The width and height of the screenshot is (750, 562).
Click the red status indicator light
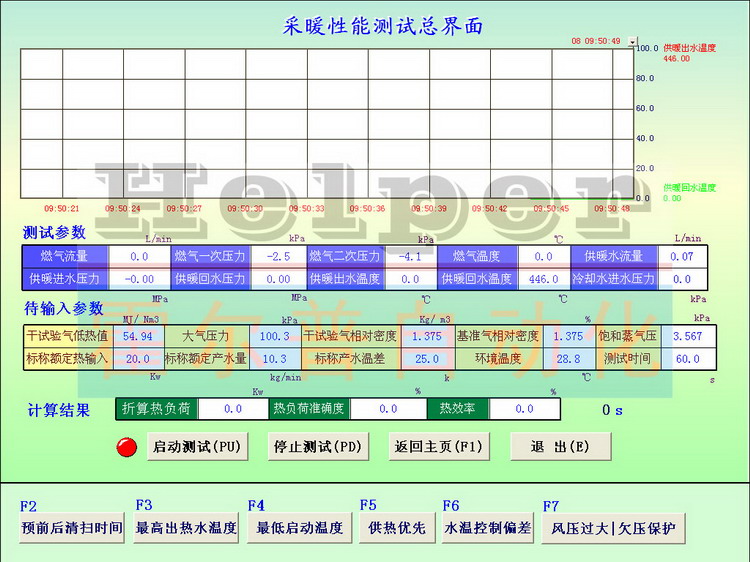127,447
